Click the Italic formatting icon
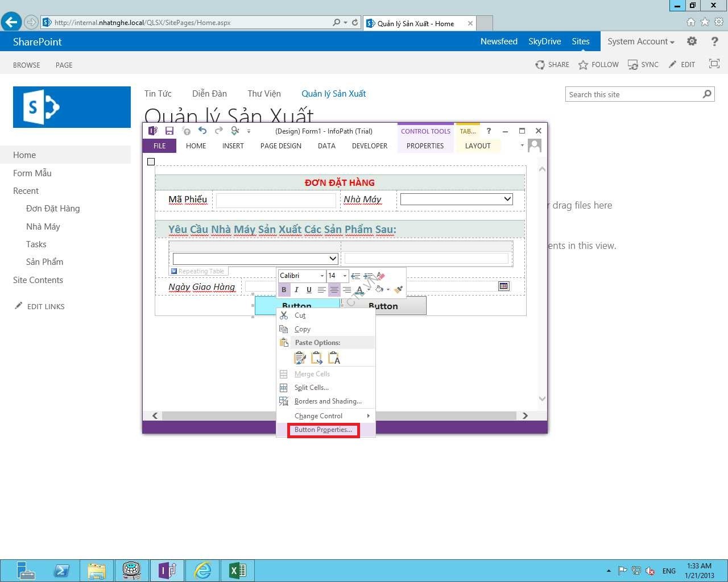 click(296, 290)
